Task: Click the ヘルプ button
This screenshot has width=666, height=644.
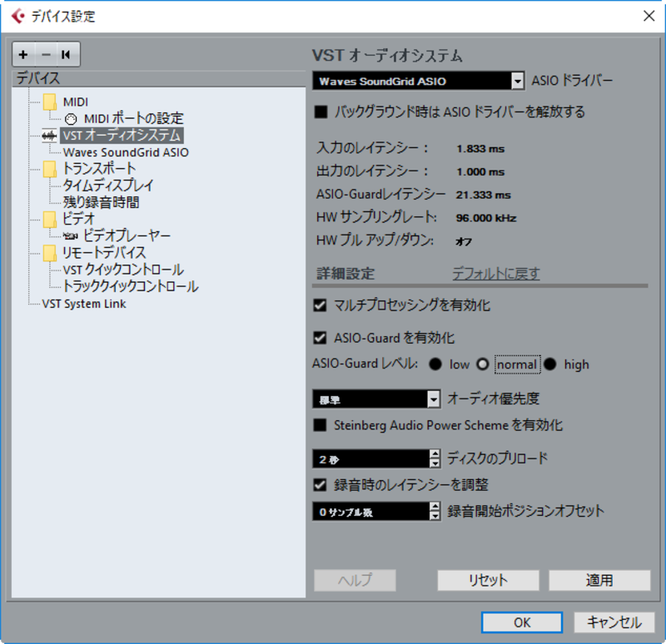Action: [355, 580]
